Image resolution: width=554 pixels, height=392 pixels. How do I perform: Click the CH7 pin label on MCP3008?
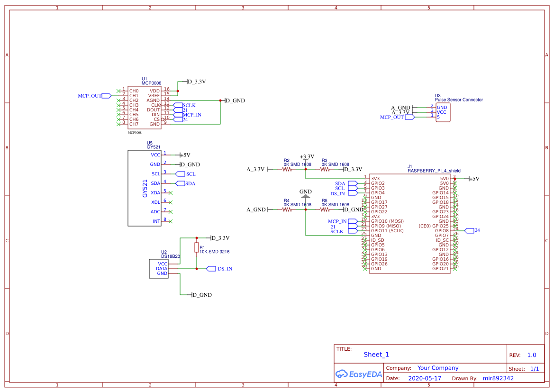click(134, 124)
